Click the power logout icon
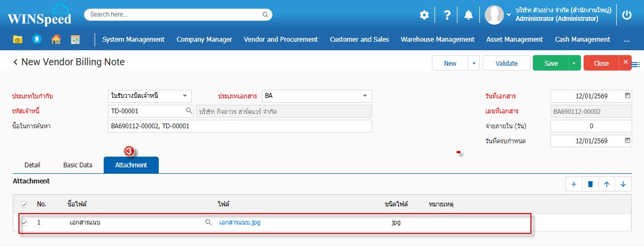This screenshot has height=247, width=644. 627,15
